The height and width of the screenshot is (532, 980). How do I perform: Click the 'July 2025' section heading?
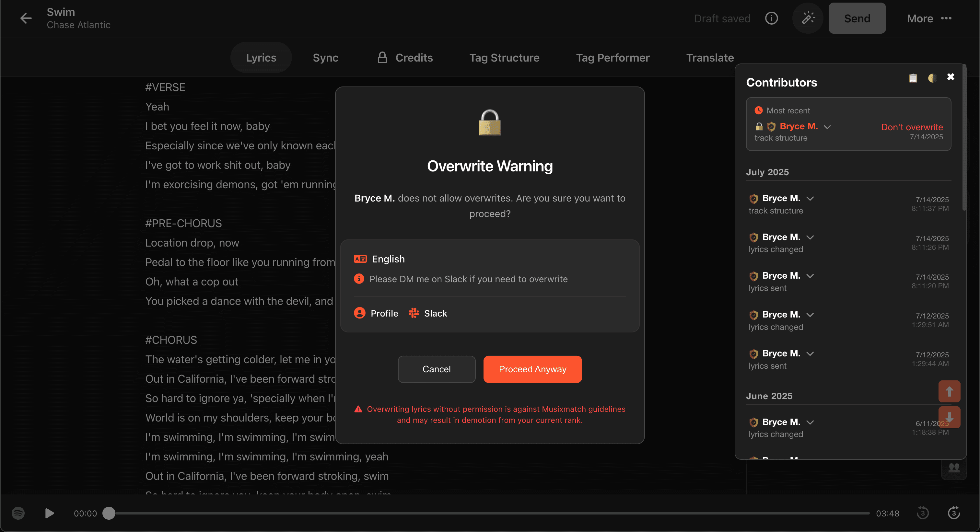[x=767, y=172]
